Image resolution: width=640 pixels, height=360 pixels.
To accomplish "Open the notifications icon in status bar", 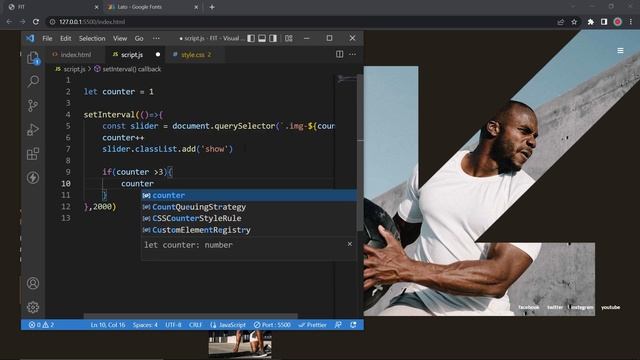I will click(353, 325).
